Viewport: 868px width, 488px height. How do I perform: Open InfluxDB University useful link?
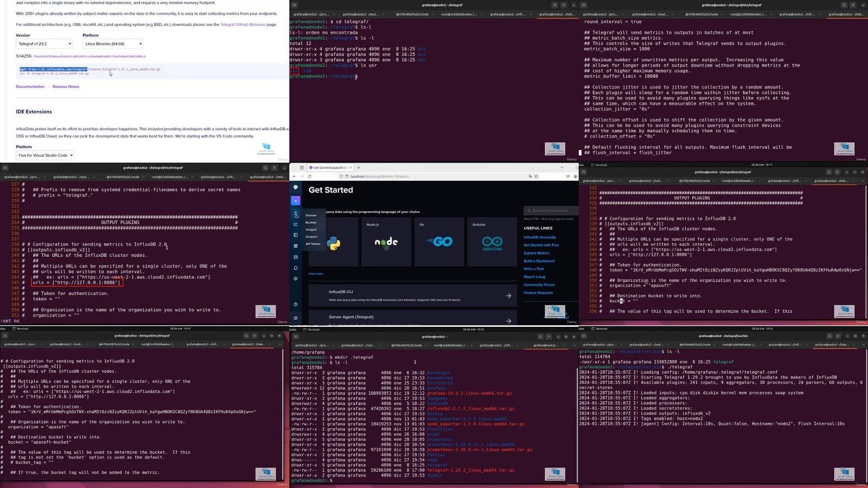[x=540, y=237]
